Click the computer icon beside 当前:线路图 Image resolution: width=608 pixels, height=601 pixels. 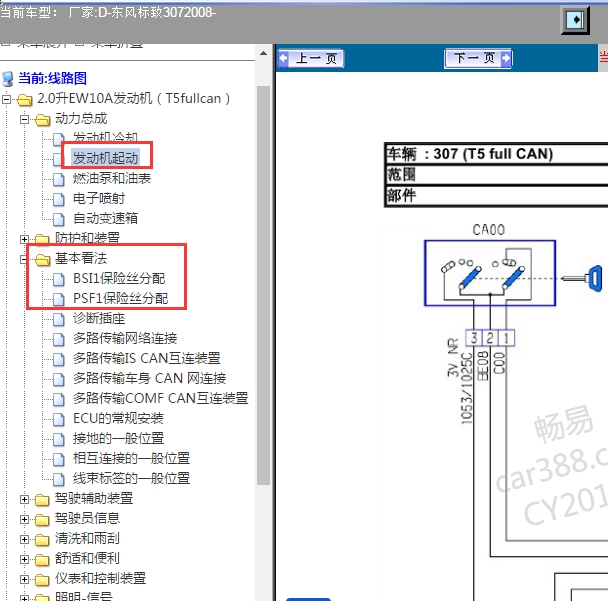point(8,79)
